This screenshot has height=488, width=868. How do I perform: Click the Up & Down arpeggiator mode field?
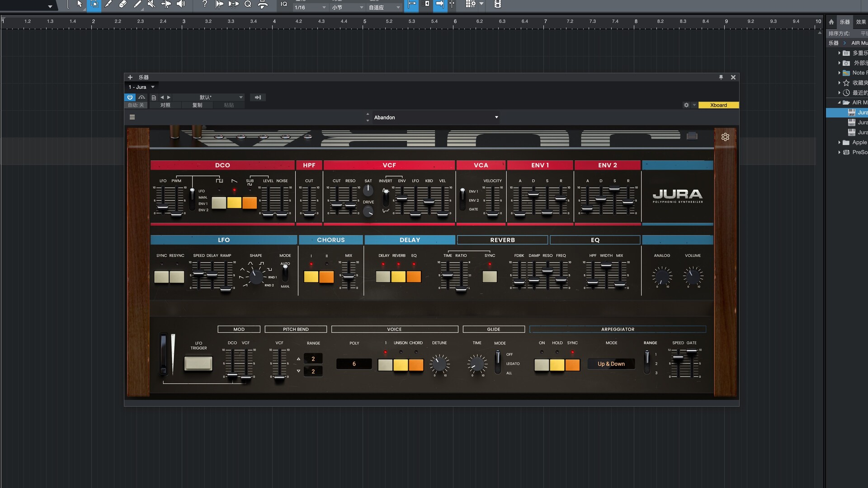click(611, 364)
